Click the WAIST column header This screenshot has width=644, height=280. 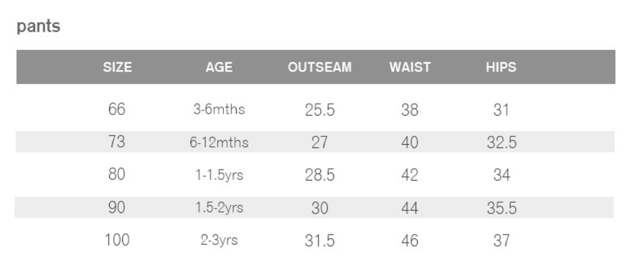coord(410,68)
